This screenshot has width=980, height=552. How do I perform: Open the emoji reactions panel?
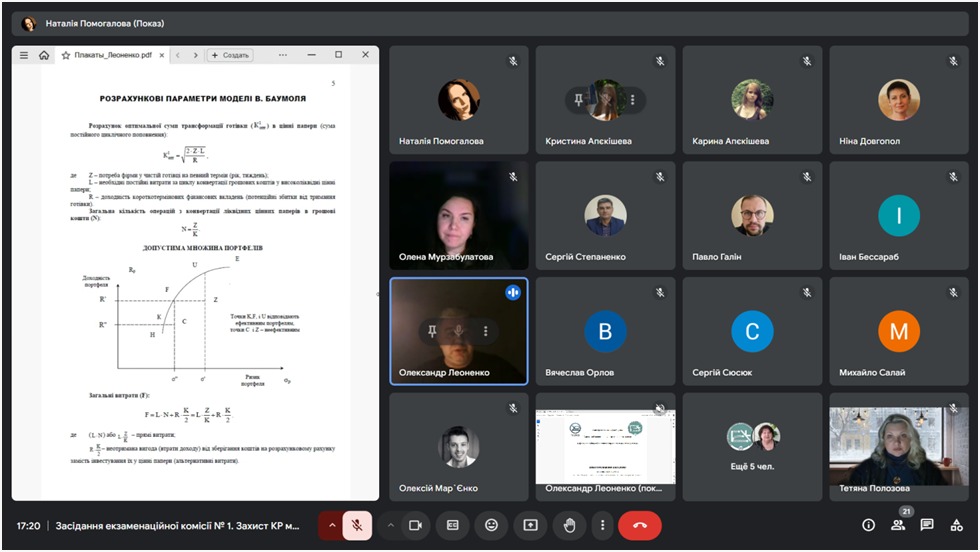491,525
